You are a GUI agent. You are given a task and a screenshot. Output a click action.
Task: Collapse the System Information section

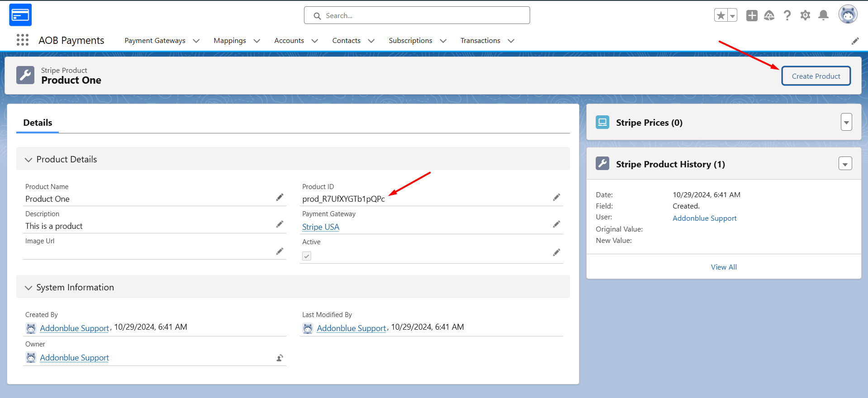click(28, 288)
